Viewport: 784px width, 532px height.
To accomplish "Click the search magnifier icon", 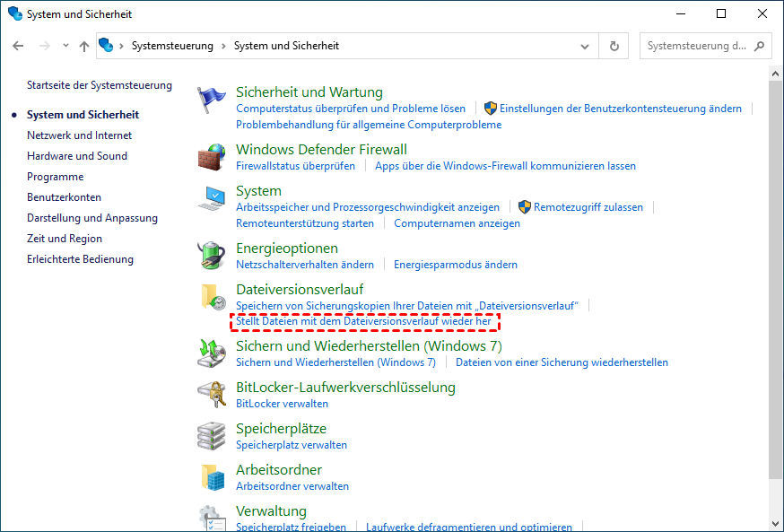I will click(x=759, y=46).
